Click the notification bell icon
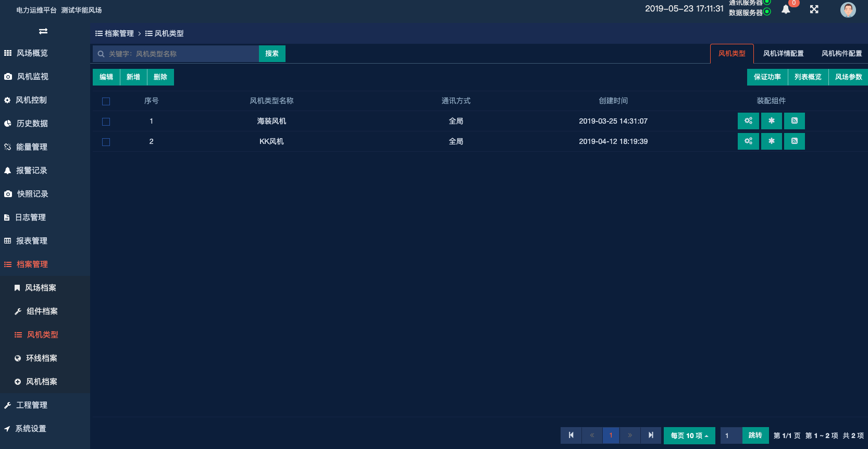The image size is (868, 449). [x=786, y=9]
